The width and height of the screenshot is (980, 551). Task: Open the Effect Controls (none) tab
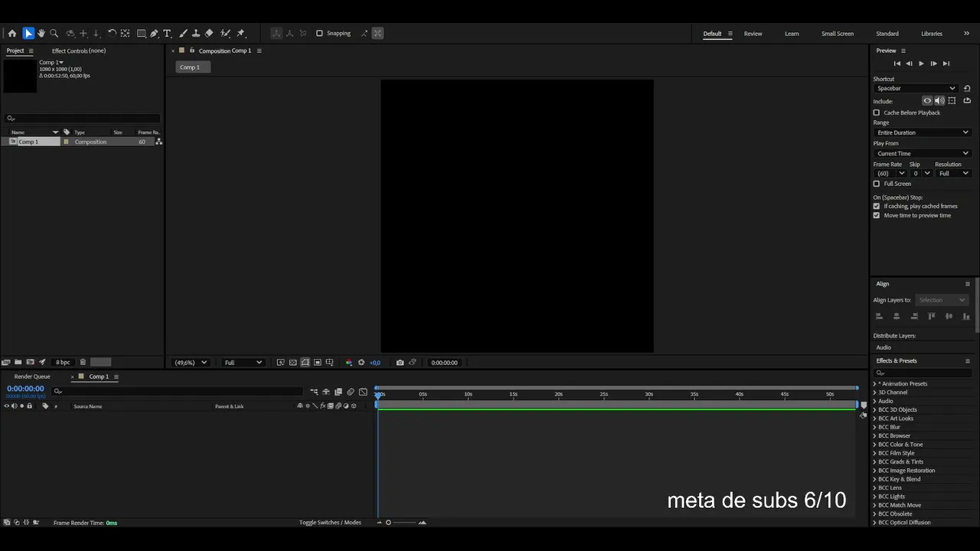point(79,51)
